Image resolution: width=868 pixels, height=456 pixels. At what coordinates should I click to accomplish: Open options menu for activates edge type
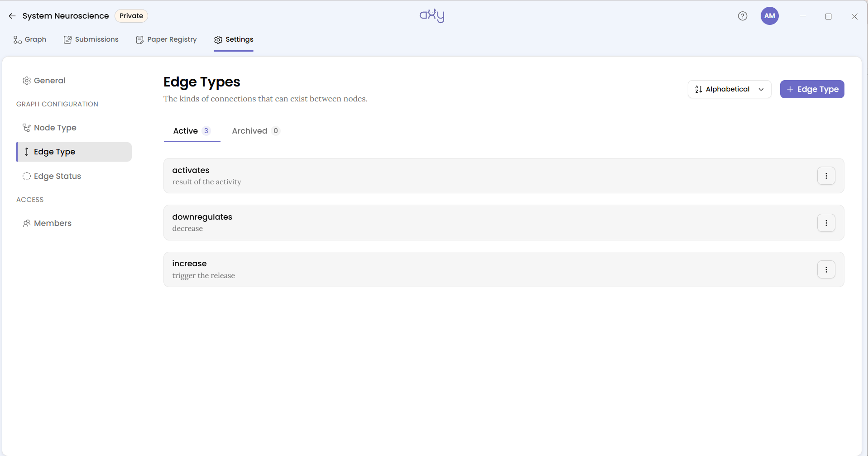[x=826, y=176]
